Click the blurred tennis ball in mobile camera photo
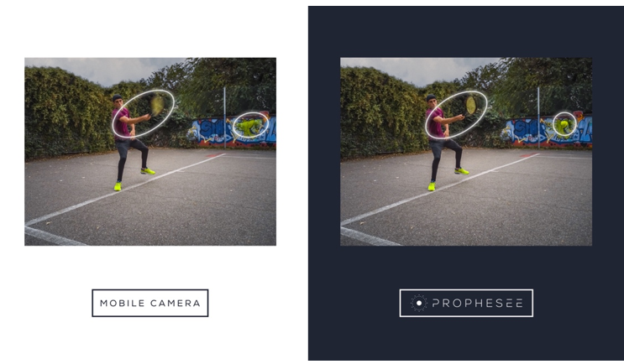Viewport: 624px width, 364px height. coord(249,127)
